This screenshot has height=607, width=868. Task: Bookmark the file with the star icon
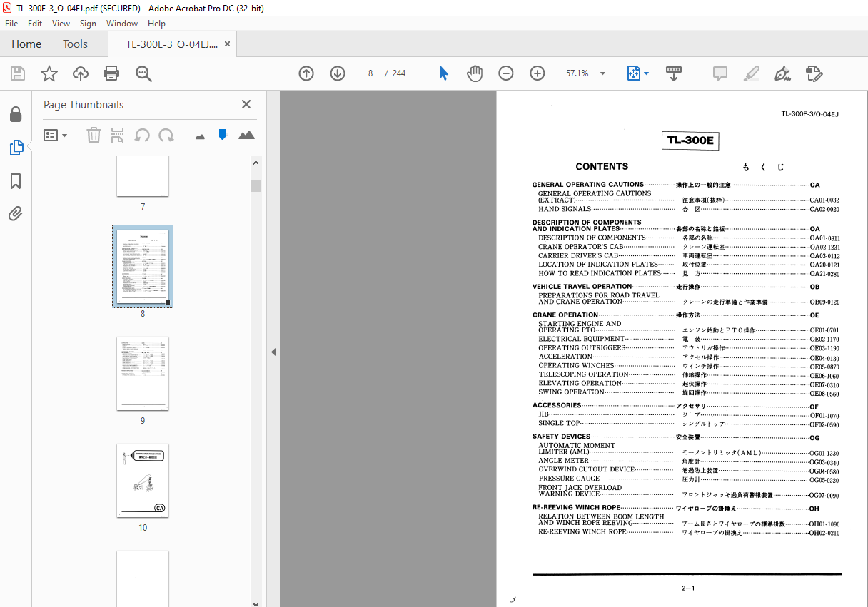click(49, 73)
